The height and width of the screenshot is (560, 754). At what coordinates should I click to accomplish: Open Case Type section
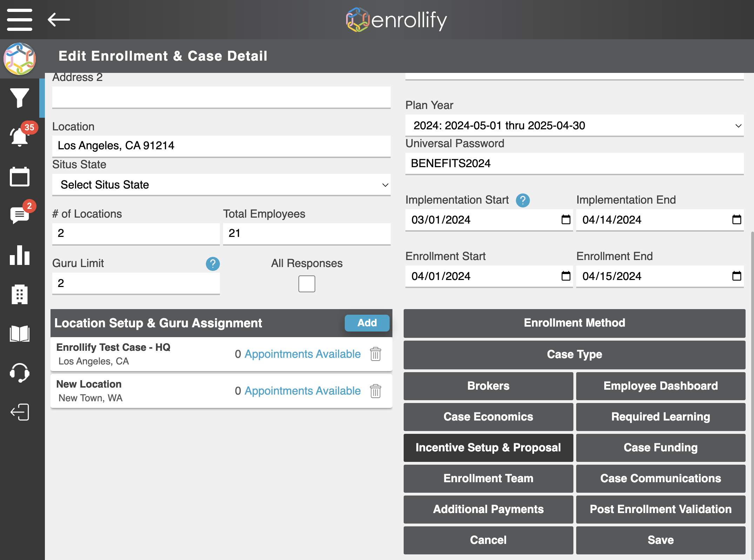(x=574, y=354)
